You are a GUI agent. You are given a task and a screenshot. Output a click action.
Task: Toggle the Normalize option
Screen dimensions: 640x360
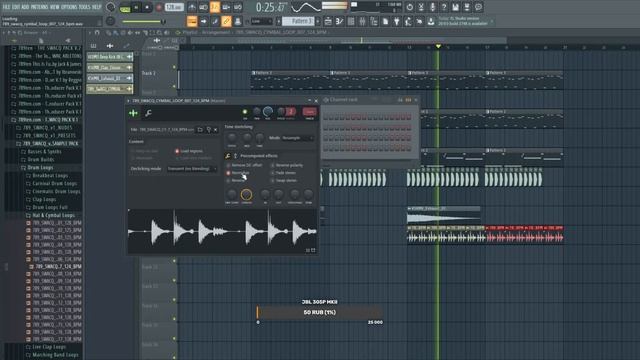(x=238, y=173)
